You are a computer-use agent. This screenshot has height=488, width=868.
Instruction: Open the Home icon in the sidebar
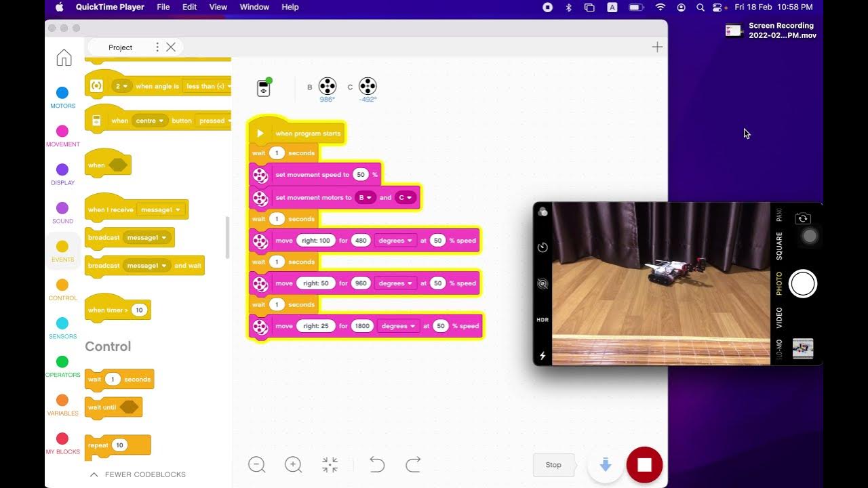(64, 58)
